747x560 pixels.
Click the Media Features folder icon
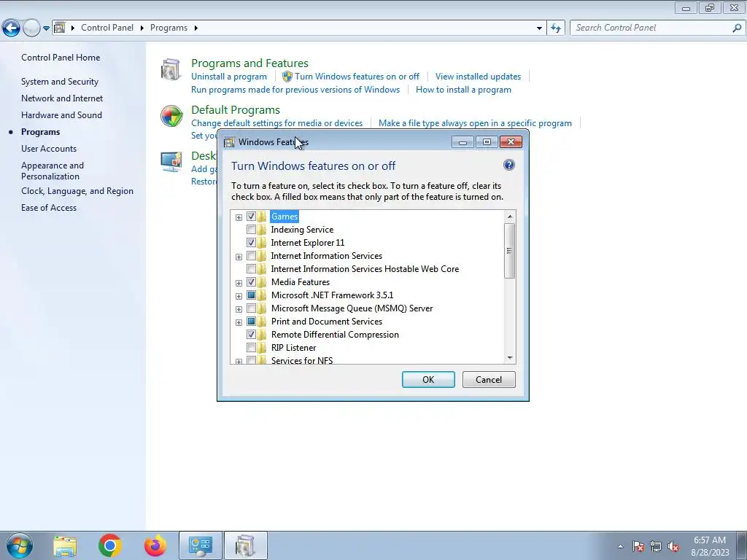point(262,282)
